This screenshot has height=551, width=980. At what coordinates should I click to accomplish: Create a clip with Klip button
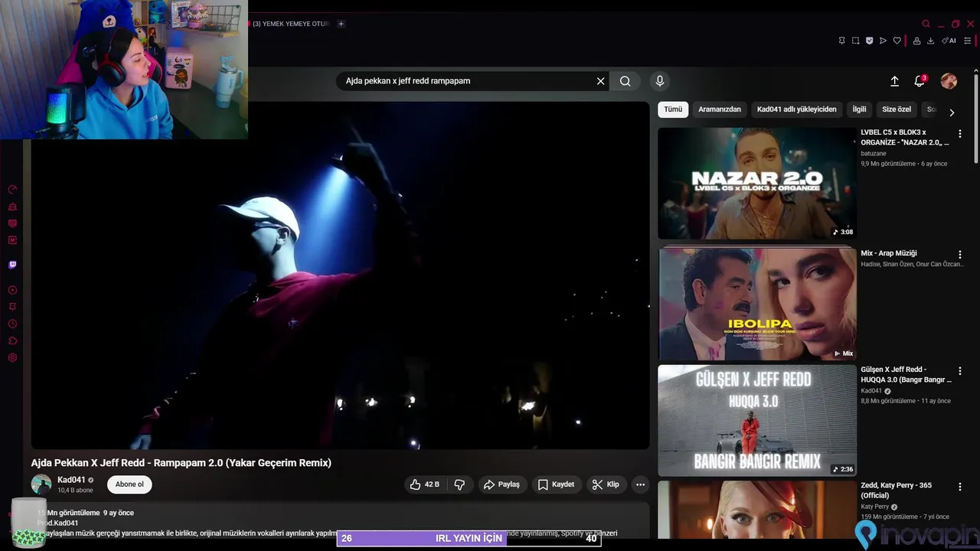[x=606, y=484]
